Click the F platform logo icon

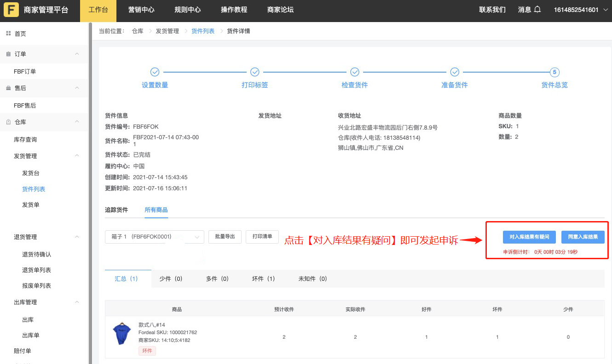point(11,10)
